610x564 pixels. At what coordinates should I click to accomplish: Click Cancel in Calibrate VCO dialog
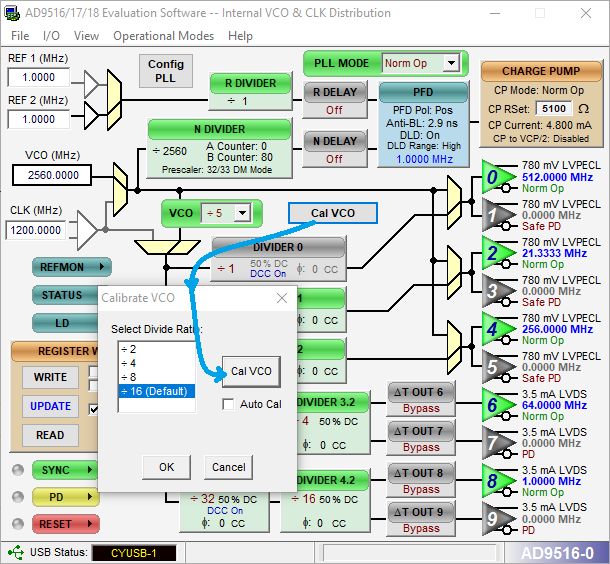pos(228,467)
